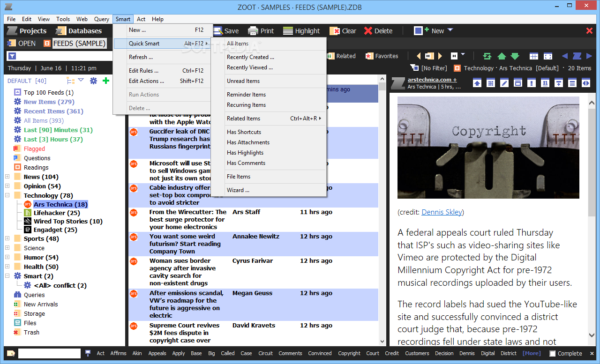Click the blue gear icon by DEFAULT
The width and height of the screenshot is (600, 364).
[93, 81]
